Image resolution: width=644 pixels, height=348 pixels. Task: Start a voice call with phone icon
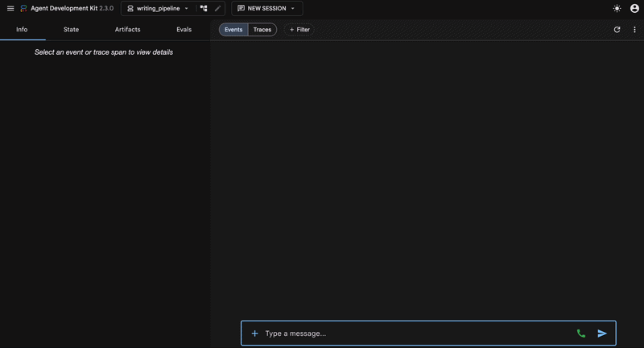click(x=580, y=333)
